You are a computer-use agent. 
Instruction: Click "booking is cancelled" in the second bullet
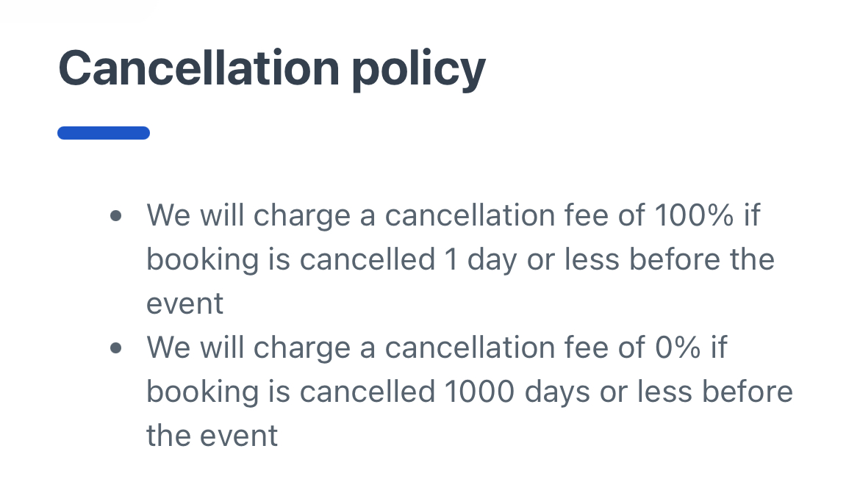pos(290,392)
